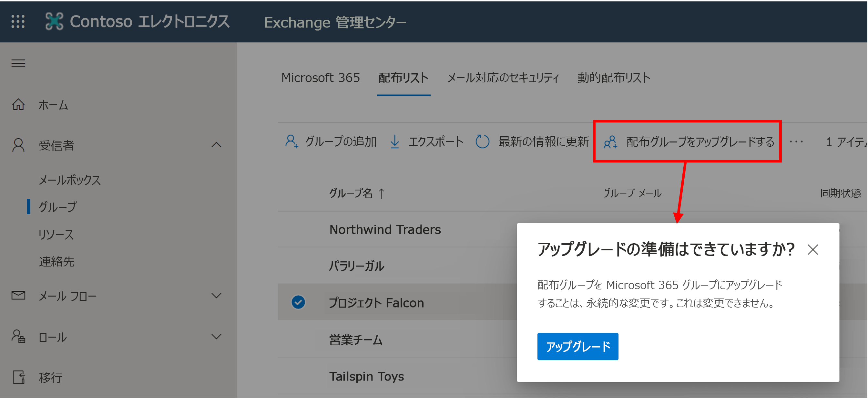Collapse the 受信者 section chevron

216,145
